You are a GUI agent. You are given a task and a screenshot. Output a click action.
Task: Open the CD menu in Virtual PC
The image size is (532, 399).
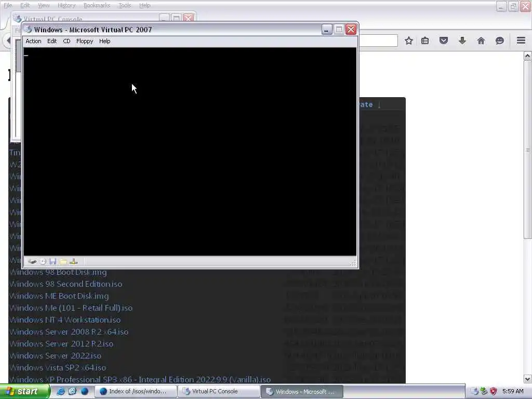click(66, 41)
